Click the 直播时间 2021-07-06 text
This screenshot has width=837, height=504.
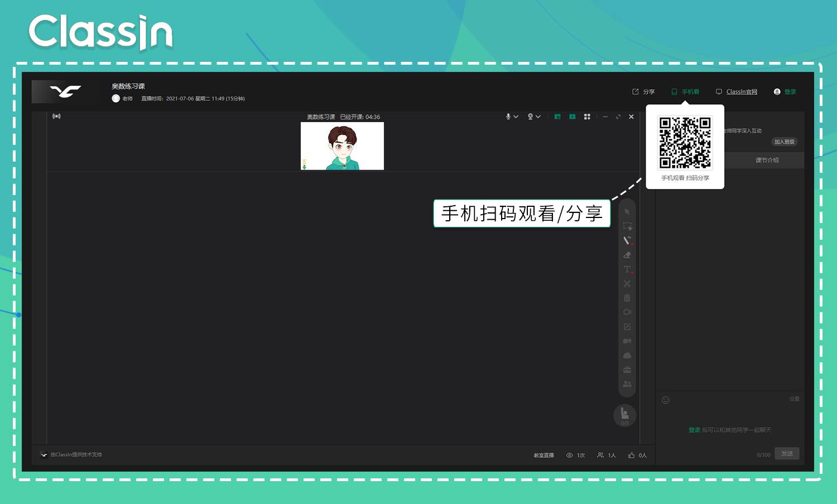pos(193,99)
